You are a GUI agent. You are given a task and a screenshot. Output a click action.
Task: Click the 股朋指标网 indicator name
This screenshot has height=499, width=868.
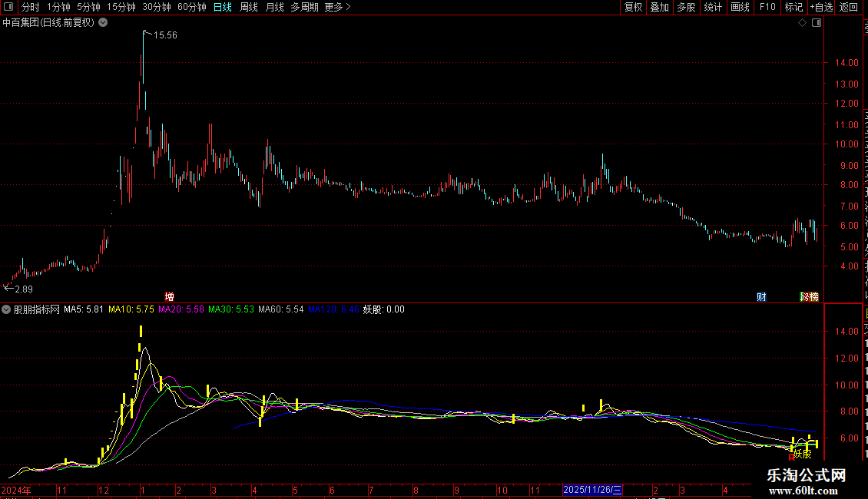point(36,309)
